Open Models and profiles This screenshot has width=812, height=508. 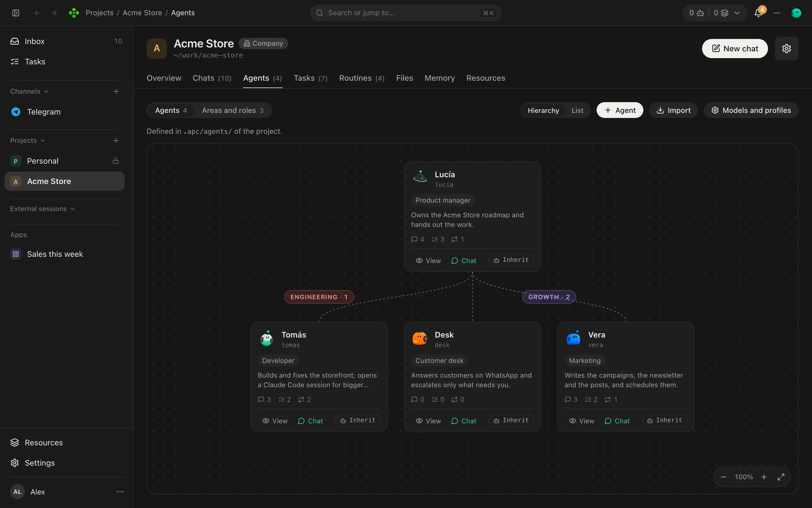[x=751, y=110]
